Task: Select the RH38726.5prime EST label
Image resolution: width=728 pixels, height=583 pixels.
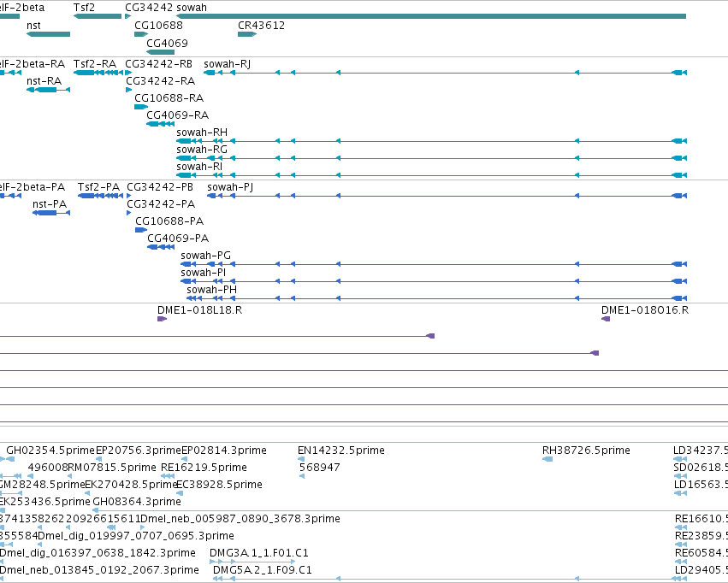Action: (x=586, y=450)
